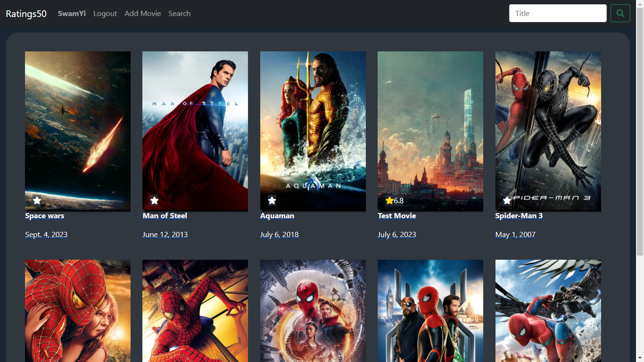Click the star icon on Man of Steel poster
Screen dimensions: 644x362
click(x=154, y=201)
